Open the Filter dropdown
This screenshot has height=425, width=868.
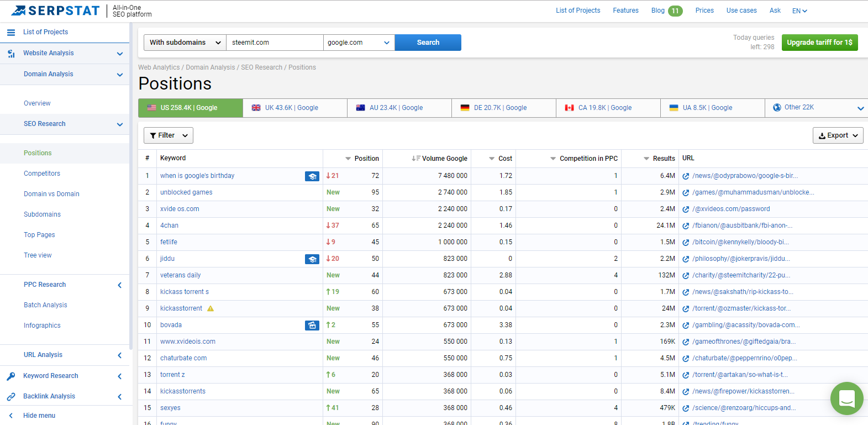(169, 135)
